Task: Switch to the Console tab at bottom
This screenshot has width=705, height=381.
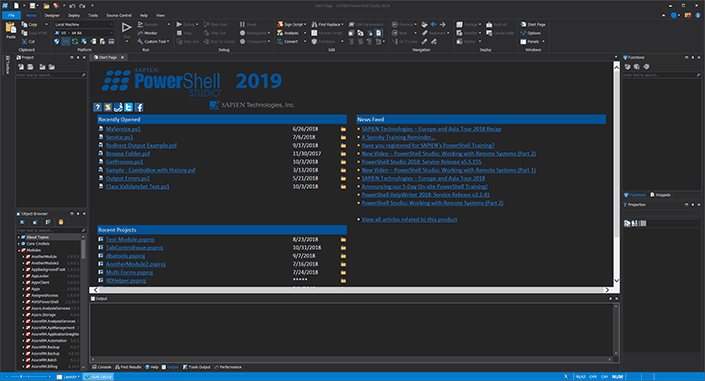Action: [102, 367]
